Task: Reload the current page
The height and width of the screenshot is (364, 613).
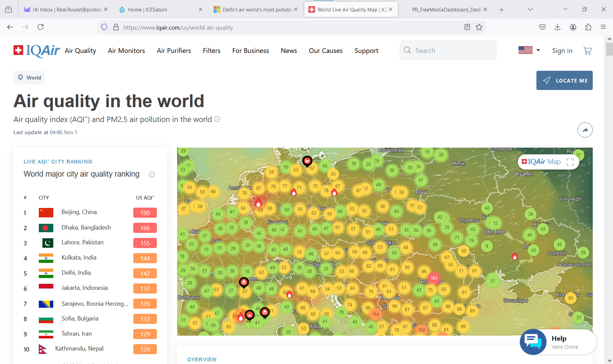Action: tap(40, 27)
